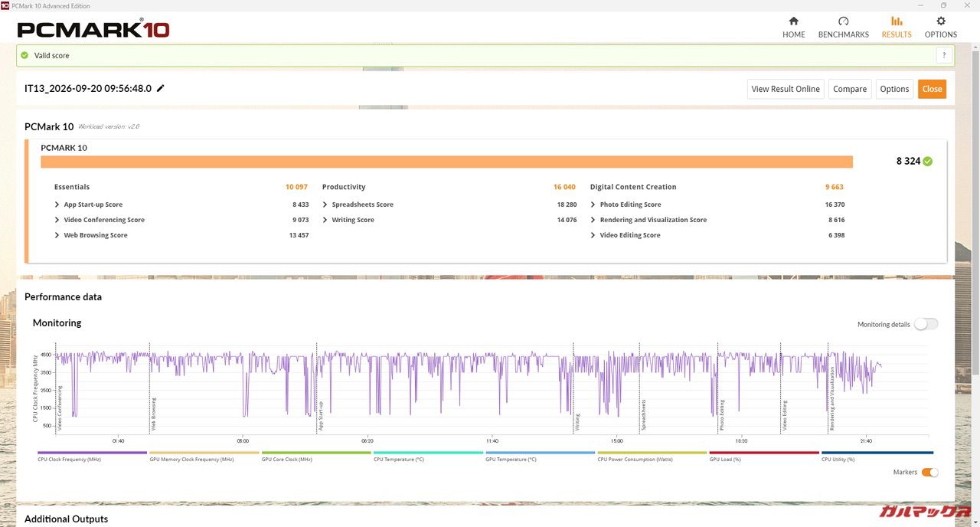Click the green valid score checkmark icon

pyautogui.click(x=24, y=55)
